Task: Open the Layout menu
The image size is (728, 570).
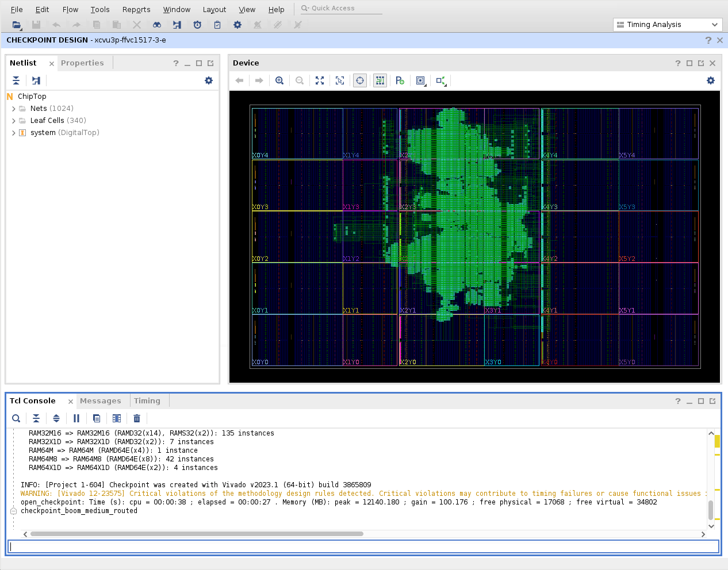Action: [214, 10]
